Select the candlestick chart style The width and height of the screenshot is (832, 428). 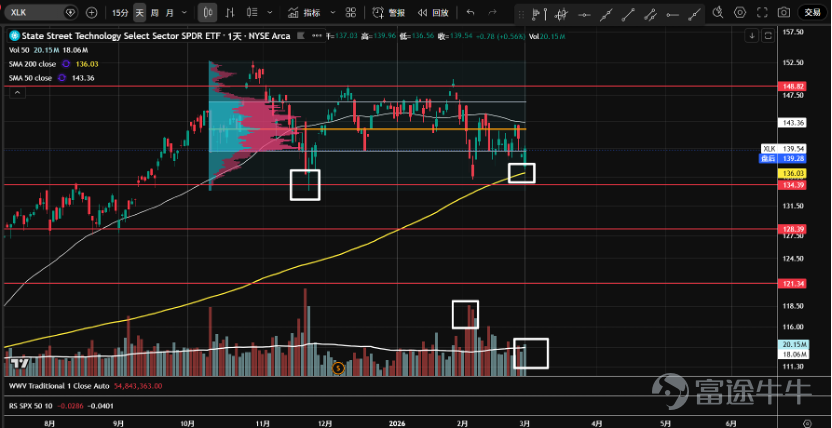(x=207, y=12)
